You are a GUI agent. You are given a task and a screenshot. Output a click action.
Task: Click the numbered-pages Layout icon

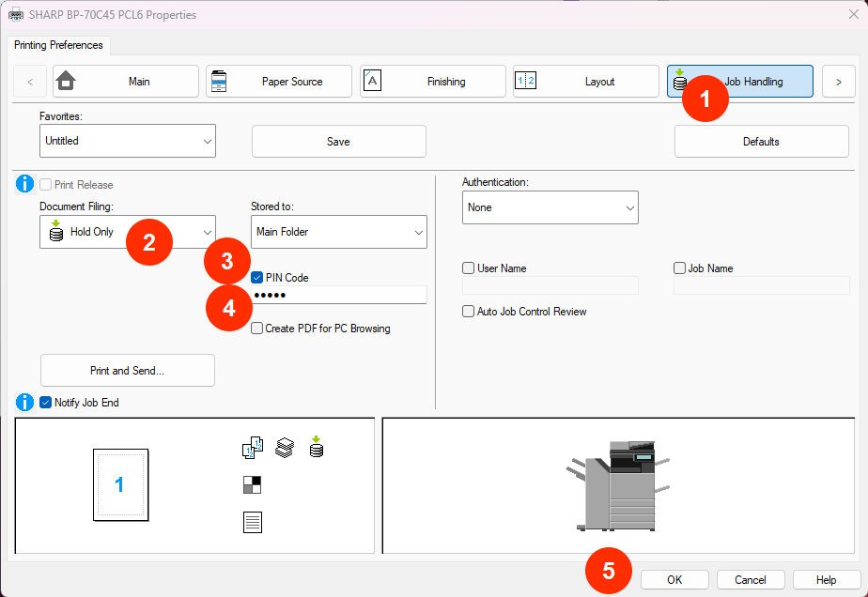click(526, 81)
